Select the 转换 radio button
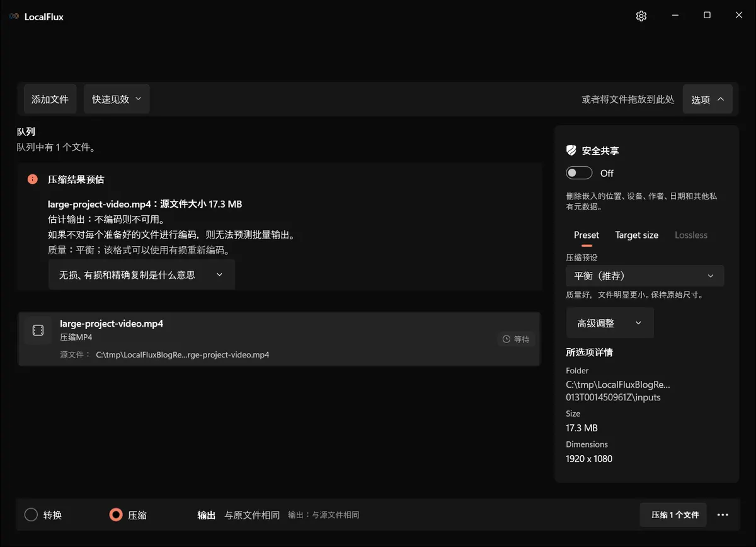 pyautogui.click(x=31, y=515)
